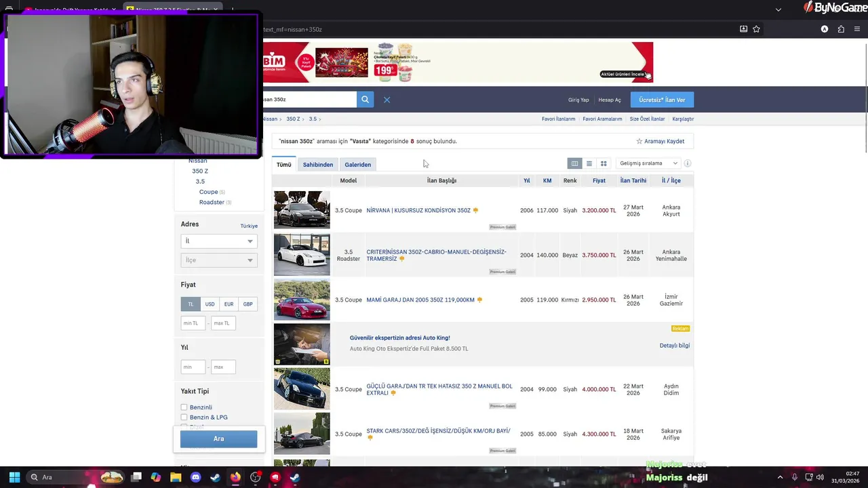Select USD currency toggle
The height and width of the screenshot is (488, 868).
[210, 304]
